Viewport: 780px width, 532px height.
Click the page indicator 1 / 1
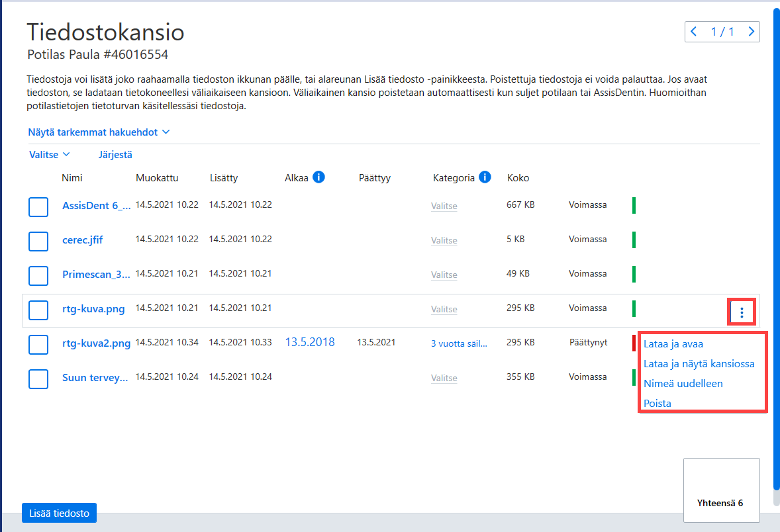pos(722,32)
